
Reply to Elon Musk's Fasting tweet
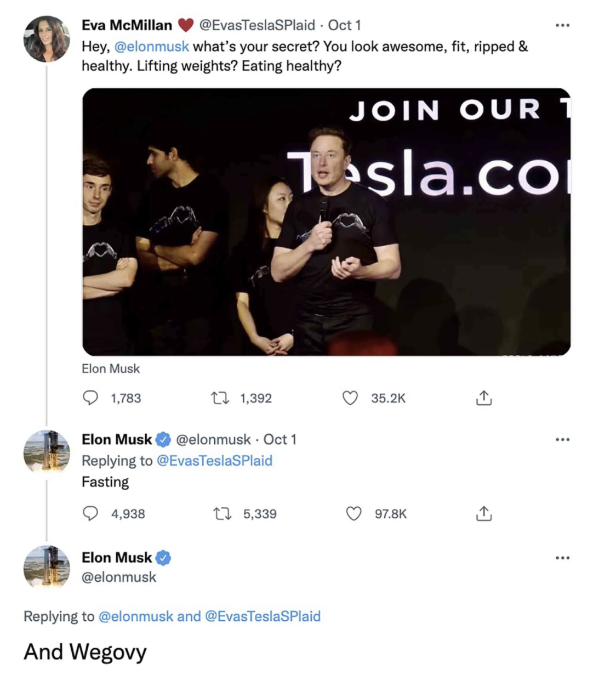(x=90, y=513)
